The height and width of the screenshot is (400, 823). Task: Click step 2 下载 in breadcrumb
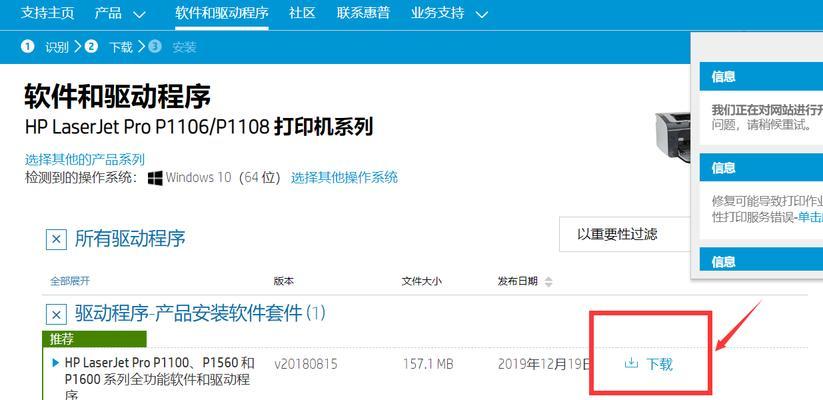coord(109,47)
